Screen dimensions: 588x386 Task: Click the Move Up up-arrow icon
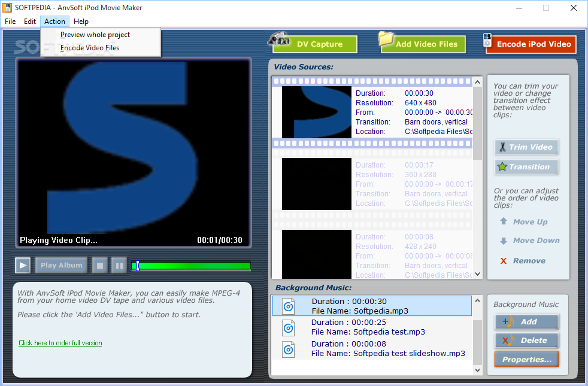504,221
